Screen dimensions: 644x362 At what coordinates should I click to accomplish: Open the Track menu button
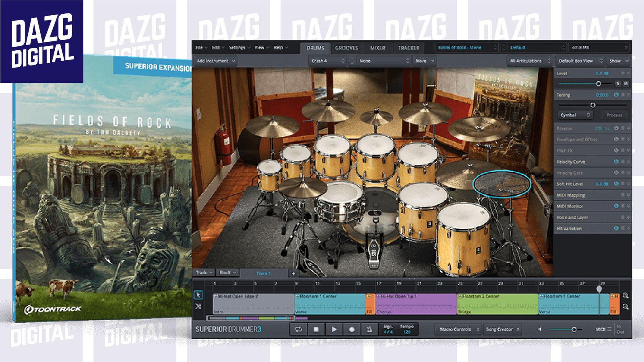(204, 273)
